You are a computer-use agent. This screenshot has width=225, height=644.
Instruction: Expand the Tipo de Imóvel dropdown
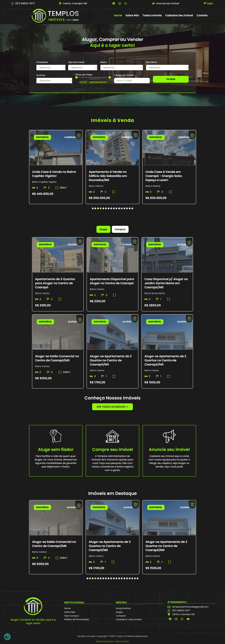(x=83, y=68)
